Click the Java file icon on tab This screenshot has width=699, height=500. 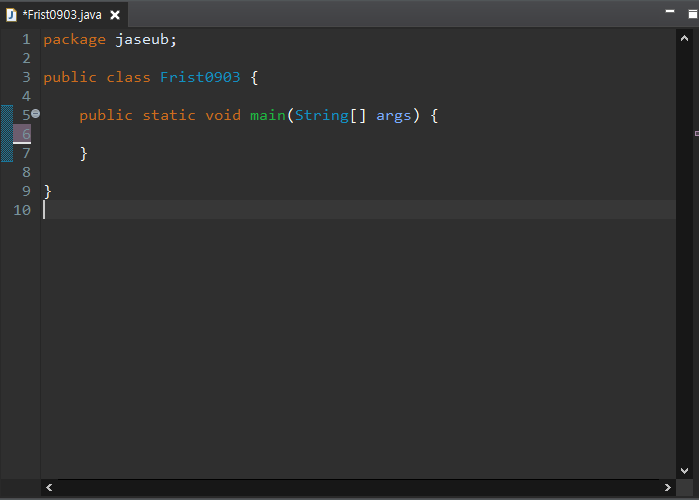coord(11,15)
